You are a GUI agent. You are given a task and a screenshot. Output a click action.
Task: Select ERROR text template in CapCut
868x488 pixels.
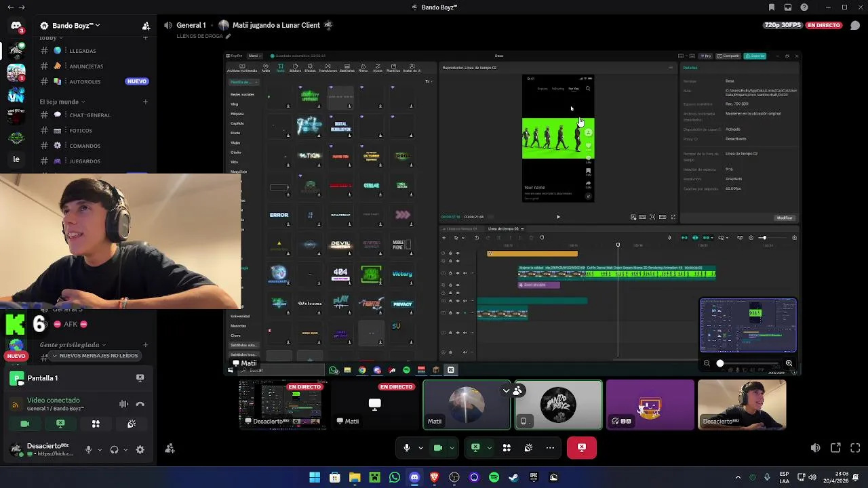279,215
